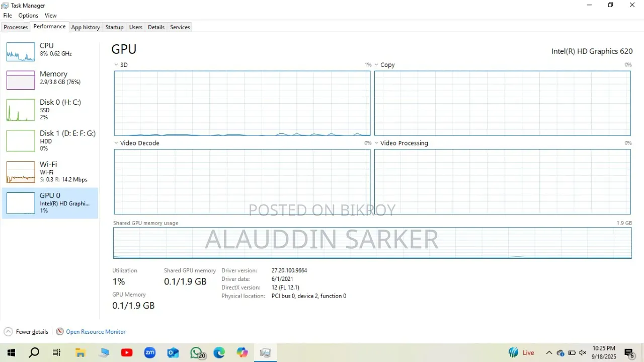
Task: Click the muted volume tray icon
Action: point(583,353)
